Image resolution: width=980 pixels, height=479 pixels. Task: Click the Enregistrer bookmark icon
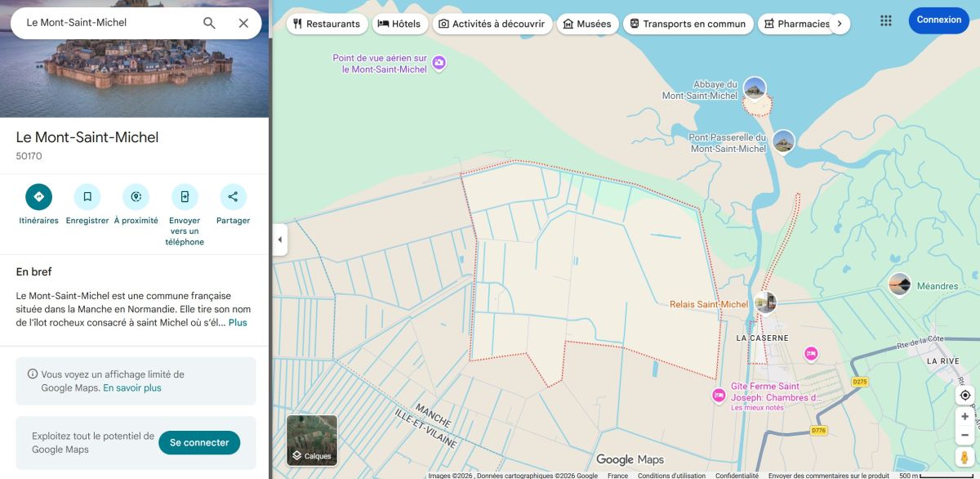pyautogui.click(x=87, y=196)
